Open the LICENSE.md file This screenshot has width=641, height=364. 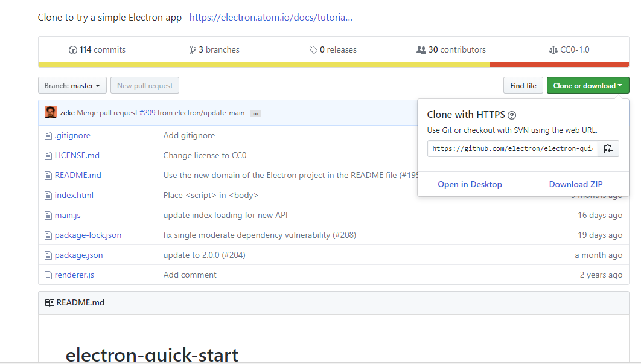pos(77,155)
